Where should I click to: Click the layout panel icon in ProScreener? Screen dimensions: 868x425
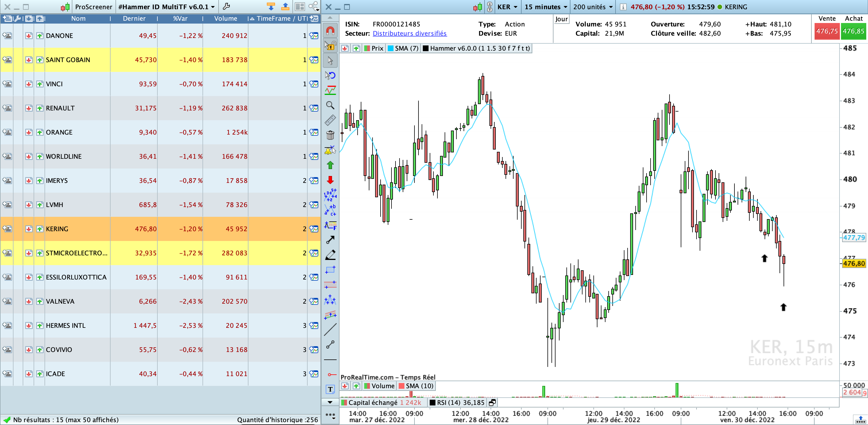tap(300, 6)
